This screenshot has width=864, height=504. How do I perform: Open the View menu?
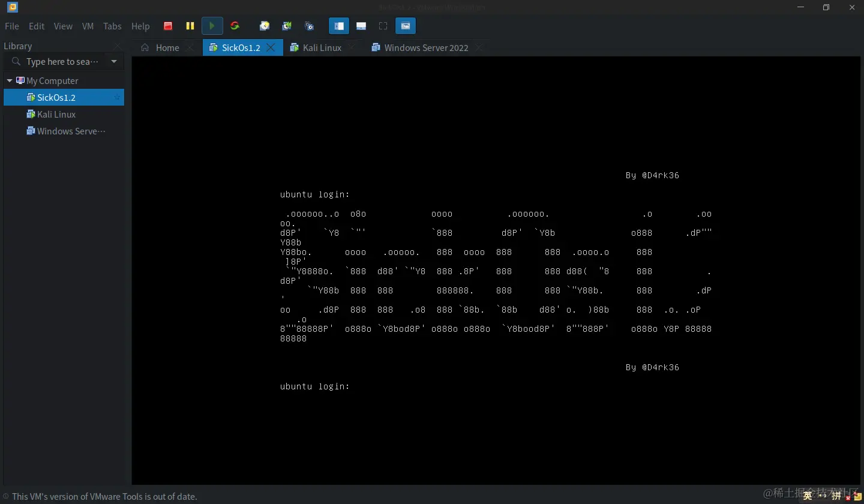coord(63,26)
